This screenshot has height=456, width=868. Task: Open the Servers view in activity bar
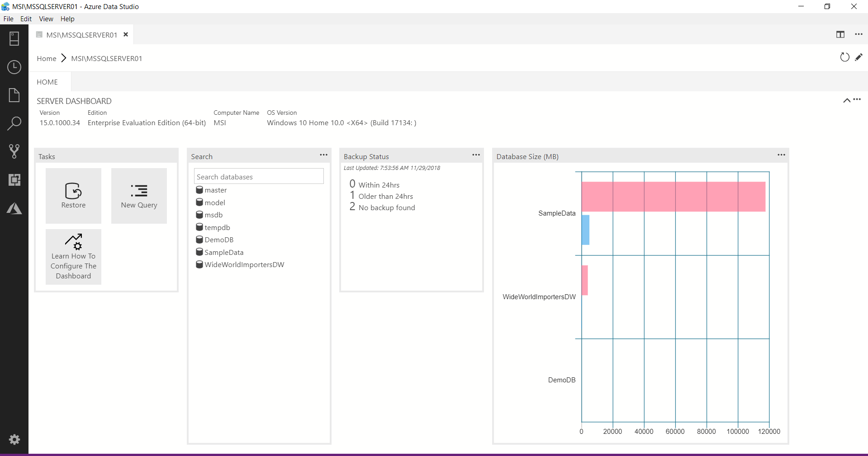(14, 39)
